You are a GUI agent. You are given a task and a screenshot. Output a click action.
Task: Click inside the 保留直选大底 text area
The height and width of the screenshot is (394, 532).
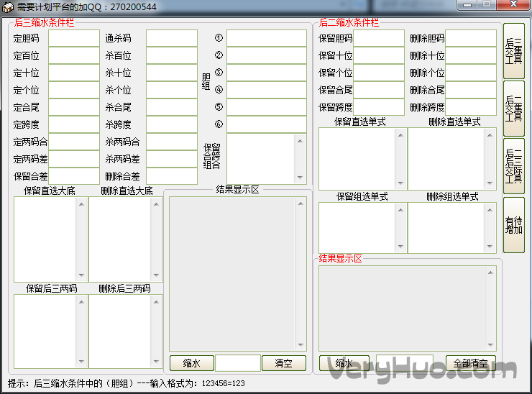pyautogui.click(x=45, y=239)
